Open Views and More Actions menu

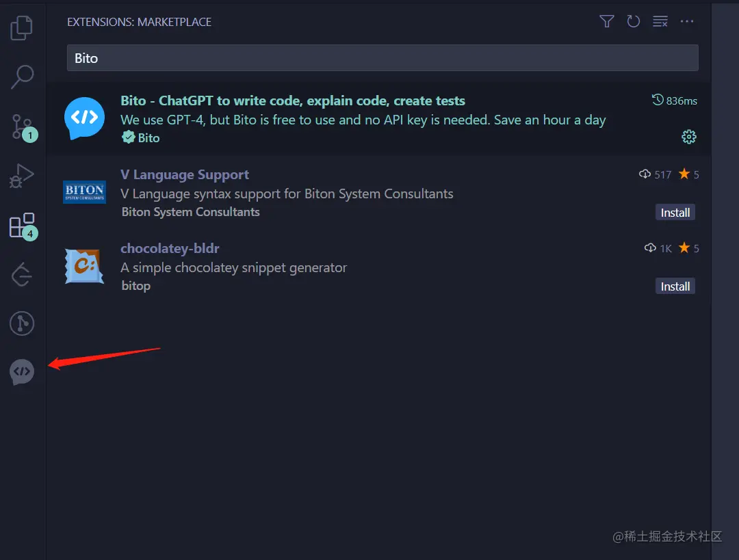click(x=687, y=22)
